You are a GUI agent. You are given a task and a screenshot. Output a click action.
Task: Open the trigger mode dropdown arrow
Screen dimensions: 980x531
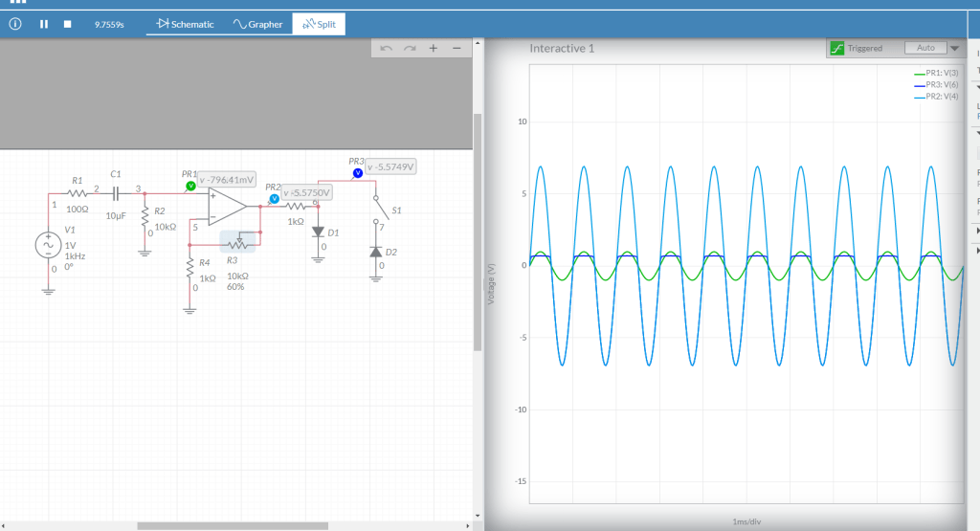(x=954, y=48)
